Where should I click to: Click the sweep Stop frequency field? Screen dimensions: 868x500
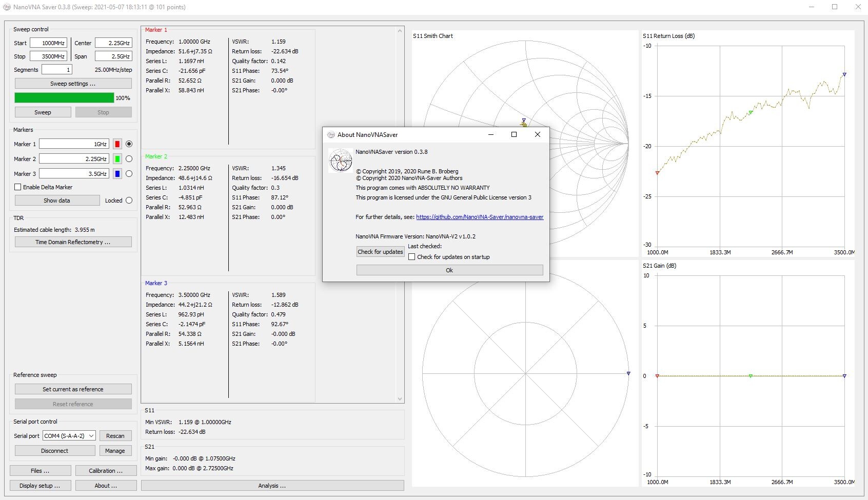tap(48, 56)
